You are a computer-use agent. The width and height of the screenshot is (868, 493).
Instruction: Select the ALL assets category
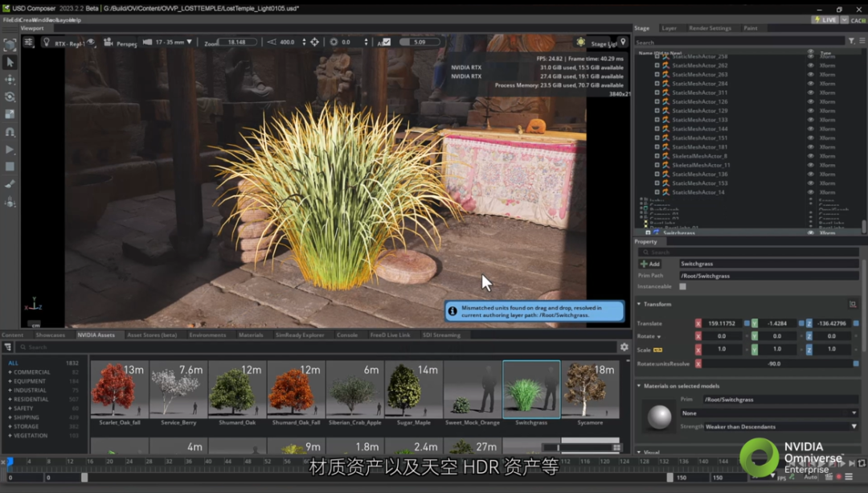pos(14,364)
